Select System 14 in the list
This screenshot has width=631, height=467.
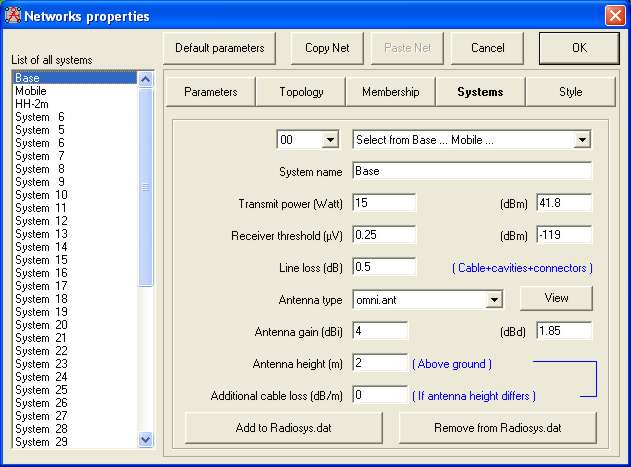pyautogui.click(x=75, y=247)
